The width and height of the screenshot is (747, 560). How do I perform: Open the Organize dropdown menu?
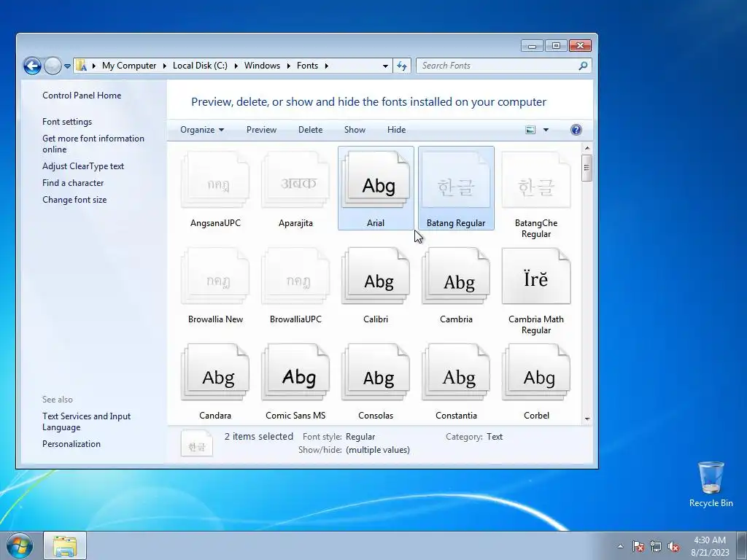(x=202, y=130)
